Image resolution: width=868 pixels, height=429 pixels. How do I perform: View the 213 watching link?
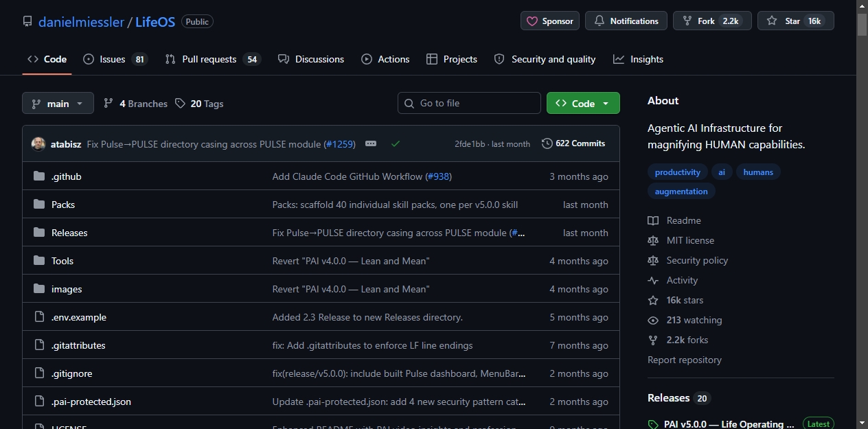click(x=685, y=320)
